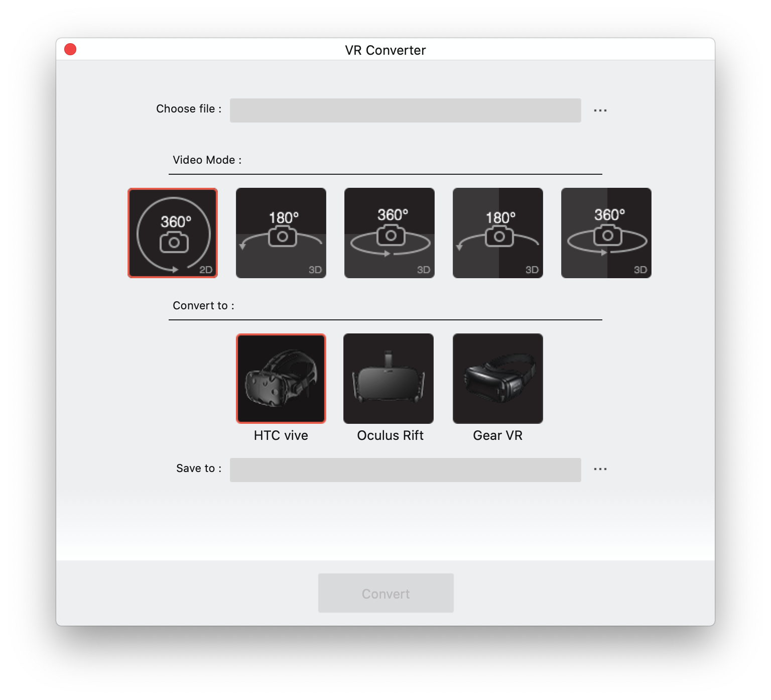This screenshot has width=771, height=700.
Task: Close the VR Converter window
Action: 70,49
